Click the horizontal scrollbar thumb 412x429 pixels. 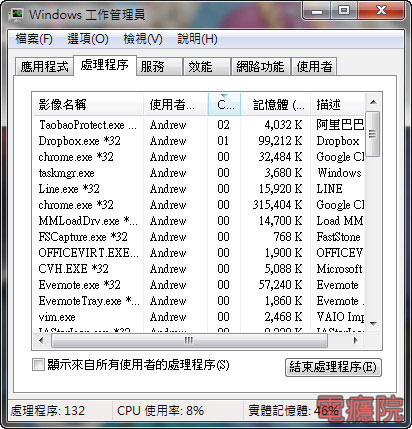(189, 340)
